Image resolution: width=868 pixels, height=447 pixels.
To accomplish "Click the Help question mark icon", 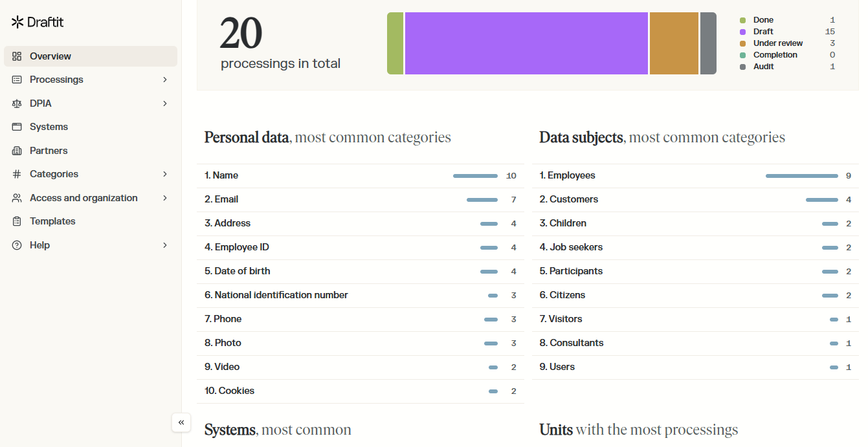I will click(17, 245).
